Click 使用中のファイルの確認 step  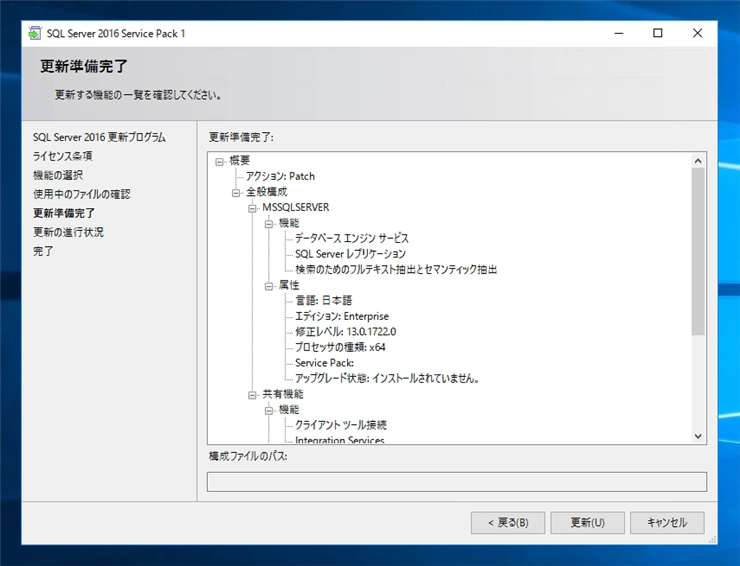(x=82, y=194)
